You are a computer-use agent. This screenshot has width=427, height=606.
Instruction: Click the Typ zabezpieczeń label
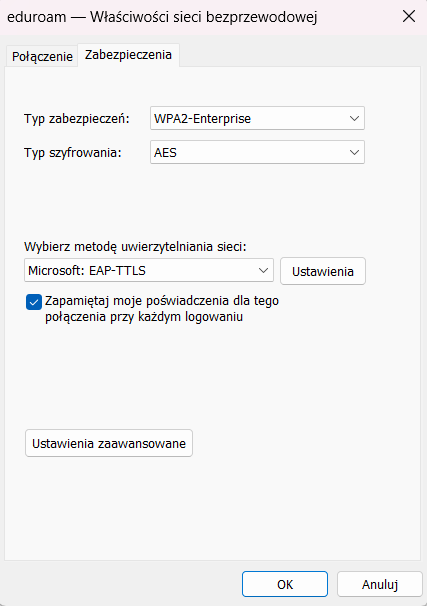(77, 119)
